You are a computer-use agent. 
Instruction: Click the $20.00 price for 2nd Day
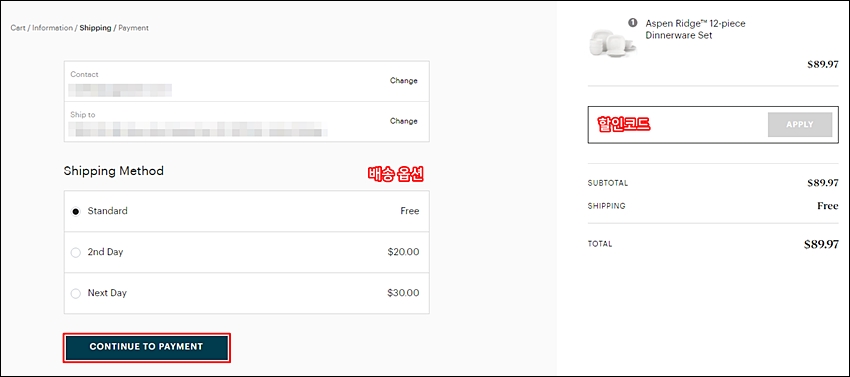pos(403,252)
